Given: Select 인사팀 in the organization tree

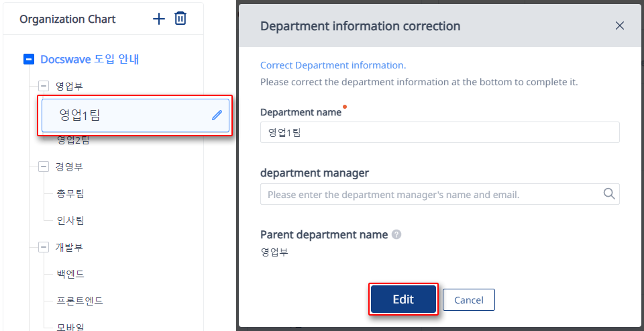Looking at the screenshot, I should point(70,220).
